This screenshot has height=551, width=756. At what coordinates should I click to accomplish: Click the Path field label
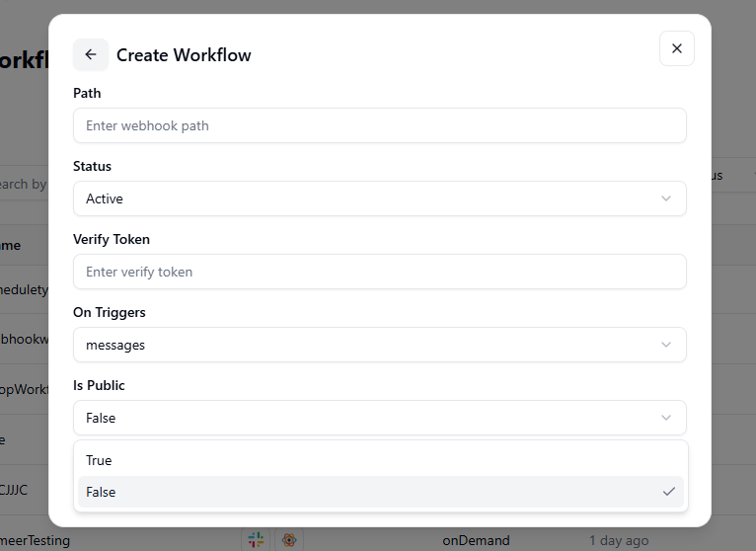87,93
